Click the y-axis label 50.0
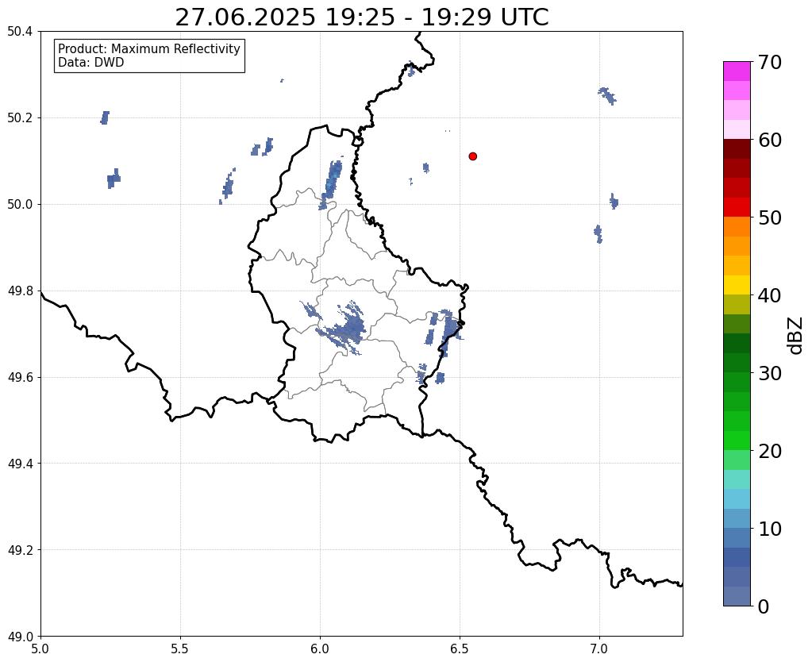This screenshot has height=662, width=812. click(20, 205)
